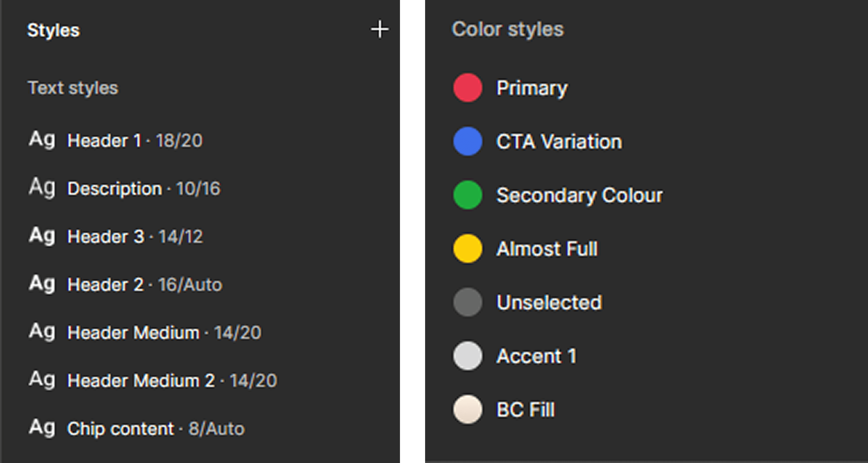Image resolution: width=868 pixels, height=463 pixels.
Task: Click the Ag icon for Header Medium
Action: click(42, 332)
